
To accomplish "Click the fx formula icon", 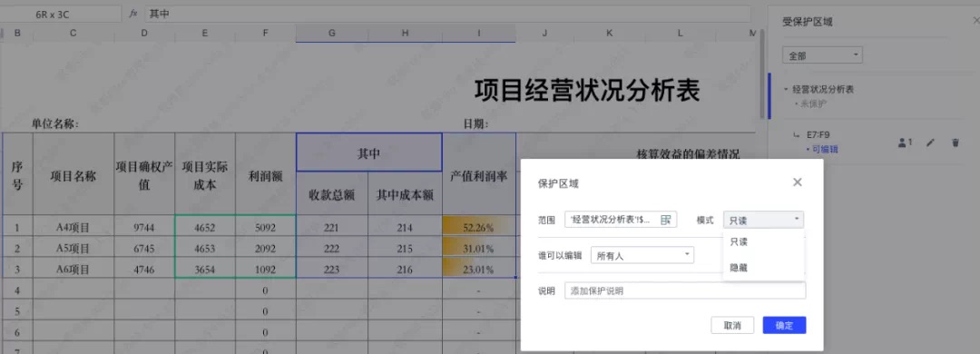I will [133, 13].
